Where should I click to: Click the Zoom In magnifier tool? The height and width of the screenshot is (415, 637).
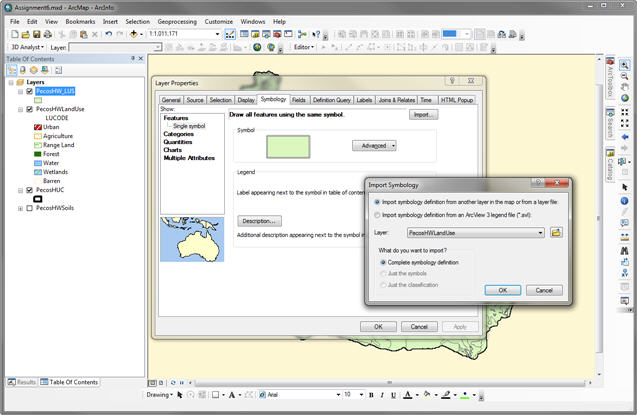click(624, 65)
